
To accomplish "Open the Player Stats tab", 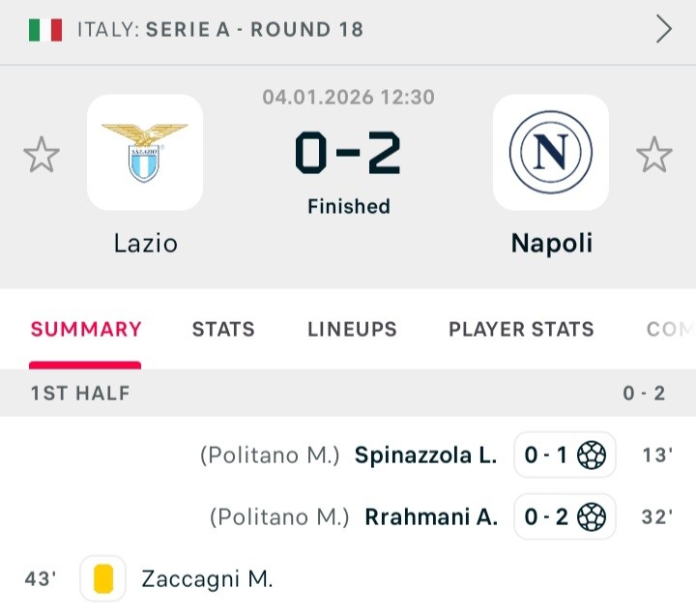I will 521,330.
